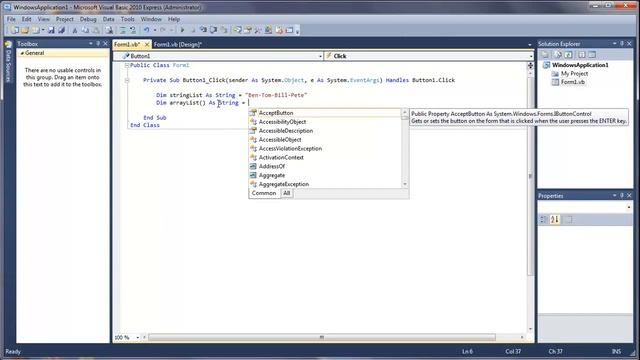Image resolution: width=640 pixels, height=360 pixels.
Task: Switch IntelliSense list to Common tab
Action: [x=264, y=193]
